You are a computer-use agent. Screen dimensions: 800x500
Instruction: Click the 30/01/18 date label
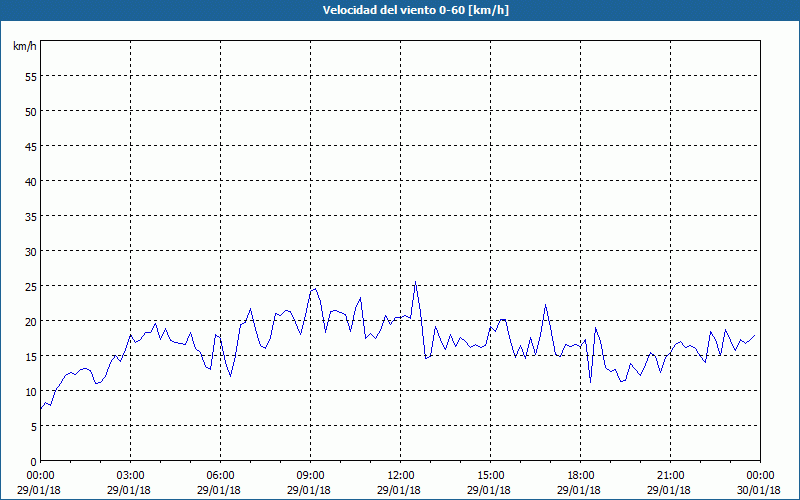[x=759, y=490]
